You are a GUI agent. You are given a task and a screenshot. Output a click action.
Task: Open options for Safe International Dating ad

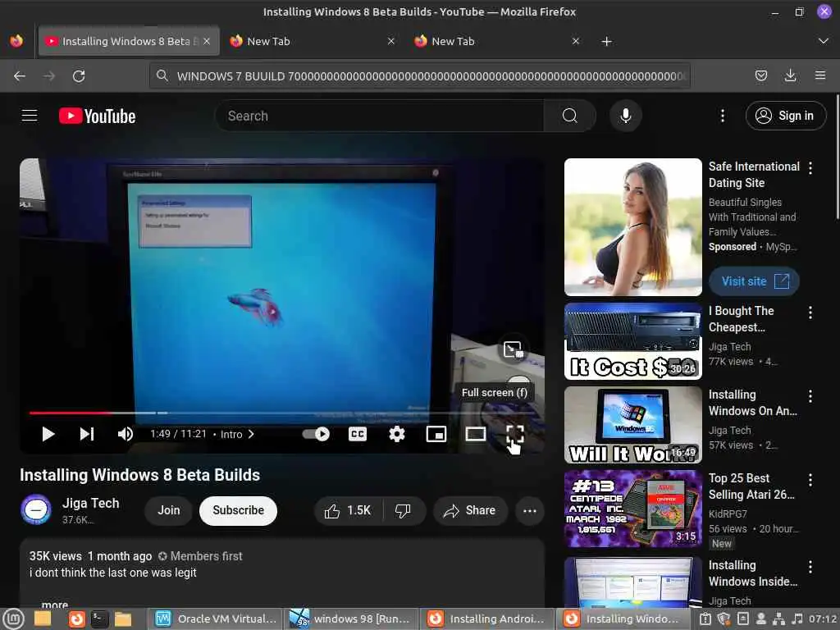coord(810,167)
